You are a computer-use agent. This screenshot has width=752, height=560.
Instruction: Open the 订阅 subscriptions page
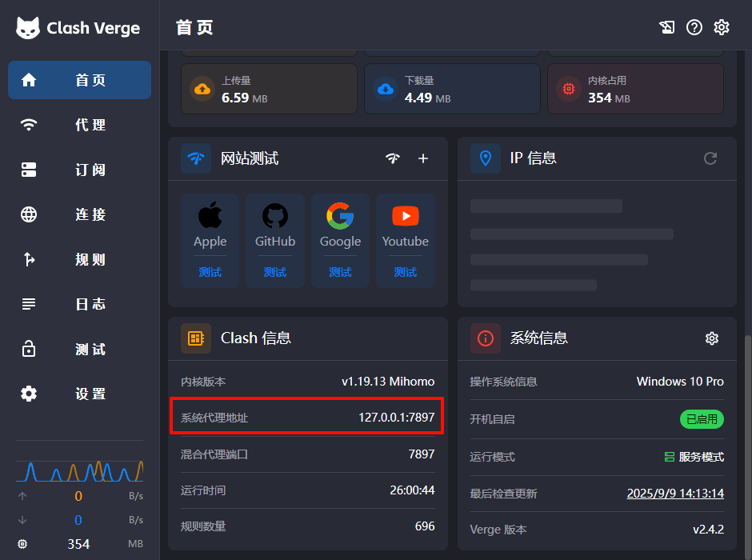click(x=80, y=170)
